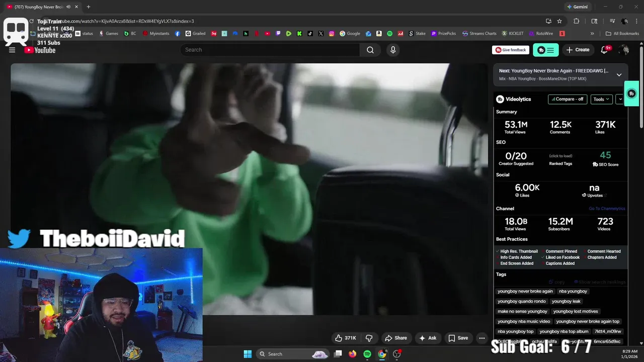This screenshot has height=362, width=644.
Task: Click Chrome icon in the taskbar
Action: [382, 354]
